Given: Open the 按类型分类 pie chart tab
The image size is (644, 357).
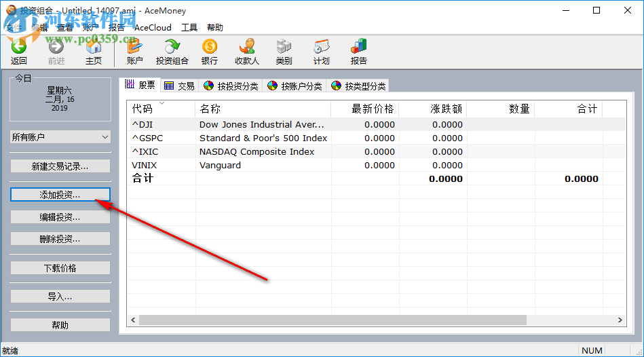Looking at the screenshot, I should (x=358, y=86).
